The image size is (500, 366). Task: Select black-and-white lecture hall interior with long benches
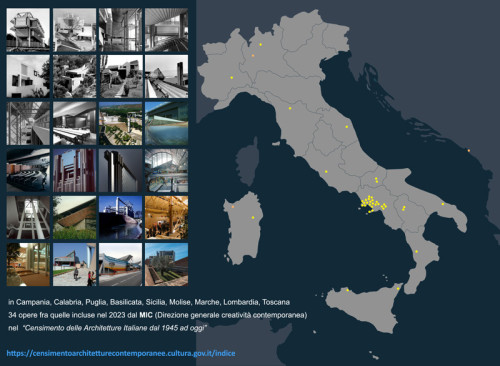pyautogui.click(x=74, y=124)
